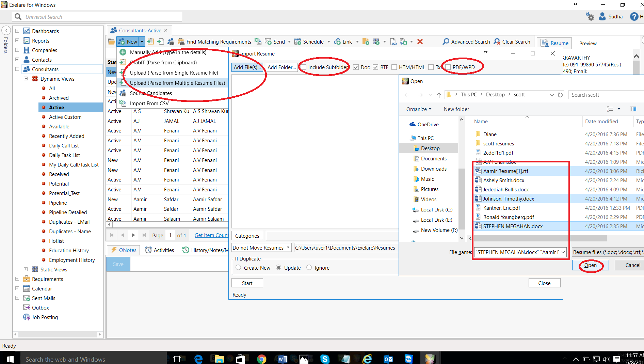The width and height of the screenshot is (644, 364).
Task: Uncheck the RTF file type checkbox
Action: [375, 67]
